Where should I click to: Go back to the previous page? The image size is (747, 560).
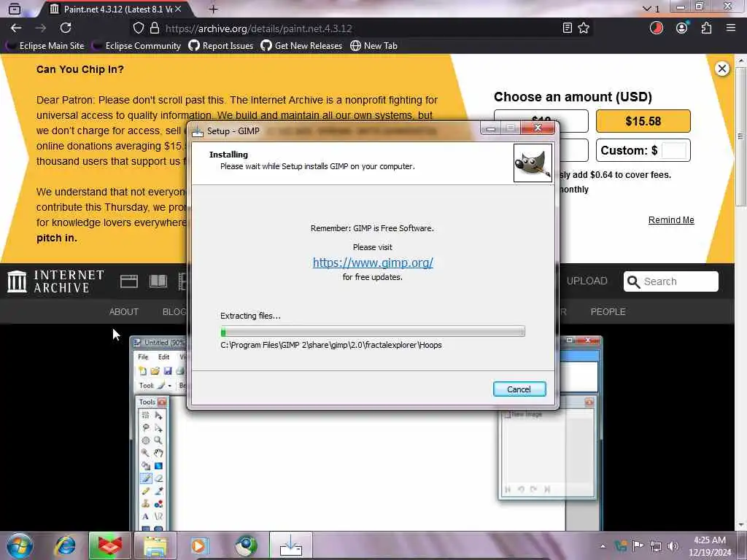click(16, 28)
